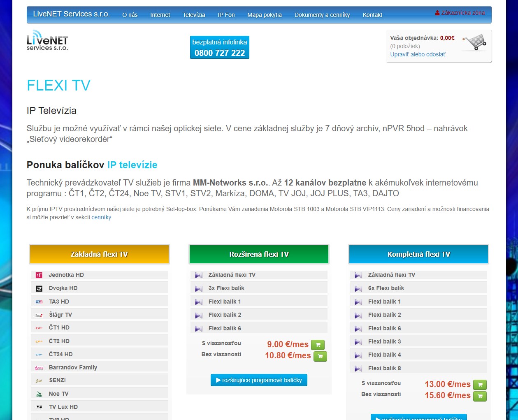
Task: Click Kompletná Flexi balík 6 row text
Action: [384, 328]
